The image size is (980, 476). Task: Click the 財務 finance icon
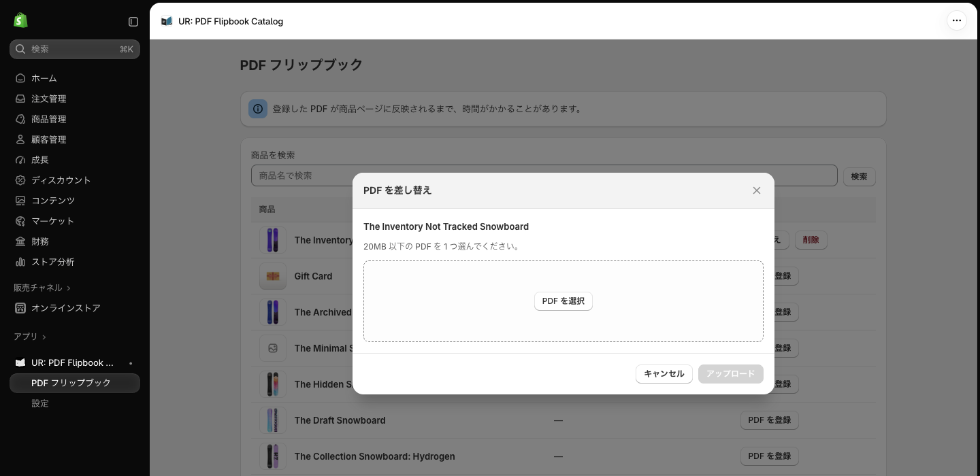20,241
